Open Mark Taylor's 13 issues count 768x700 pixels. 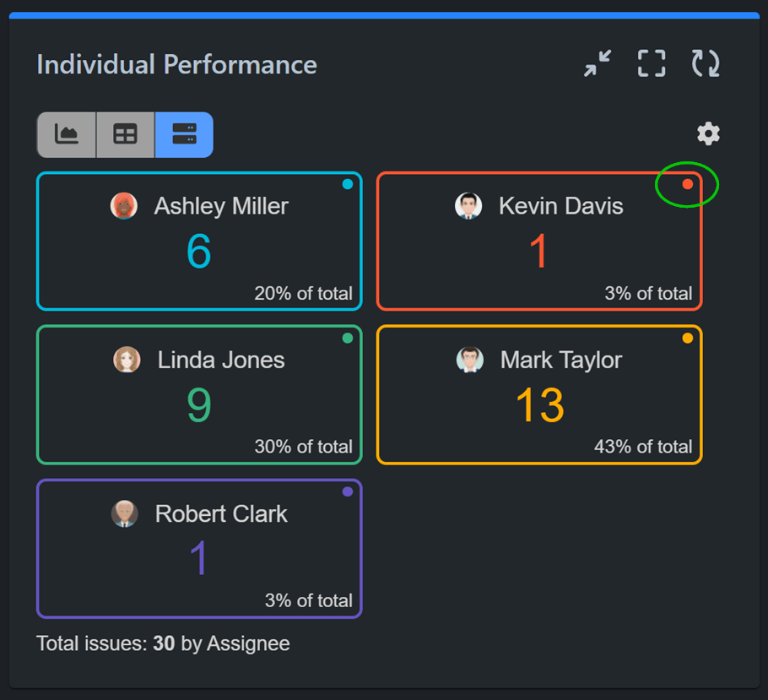coord(539,406)
